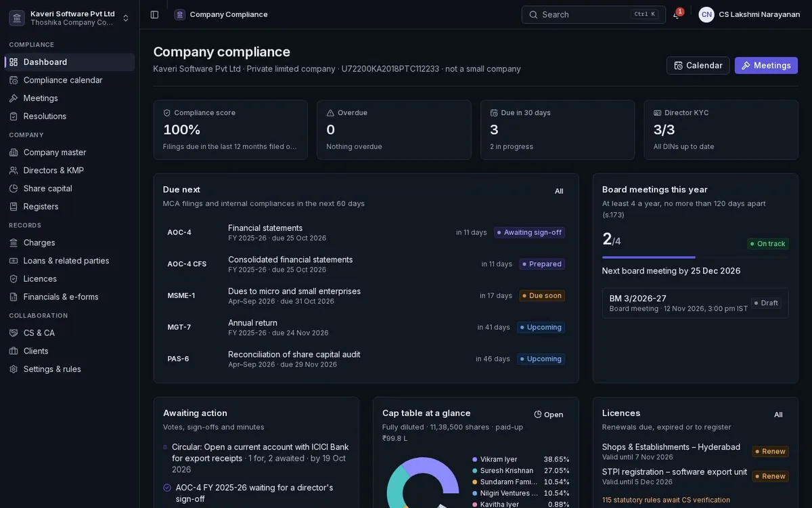Click the Registers sidebar icon
Image resolution: width=812 pixels, height=508 pixels.
(14, 207)
